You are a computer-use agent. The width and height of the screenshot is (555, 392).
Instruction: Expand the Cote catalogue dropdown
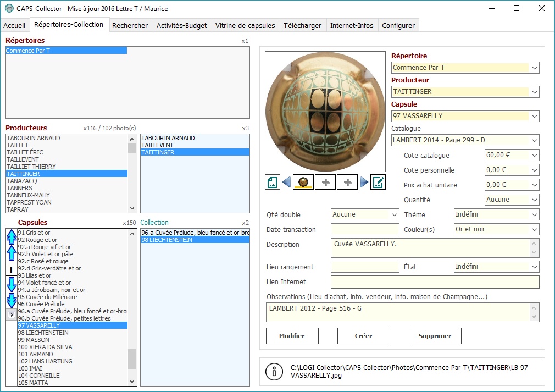[535, 155]
